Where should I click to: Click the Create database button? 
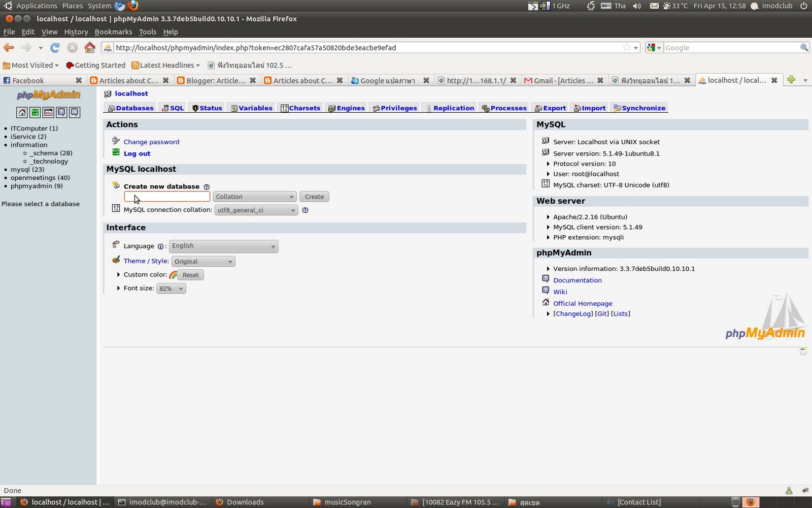click(x=314, y=197)
